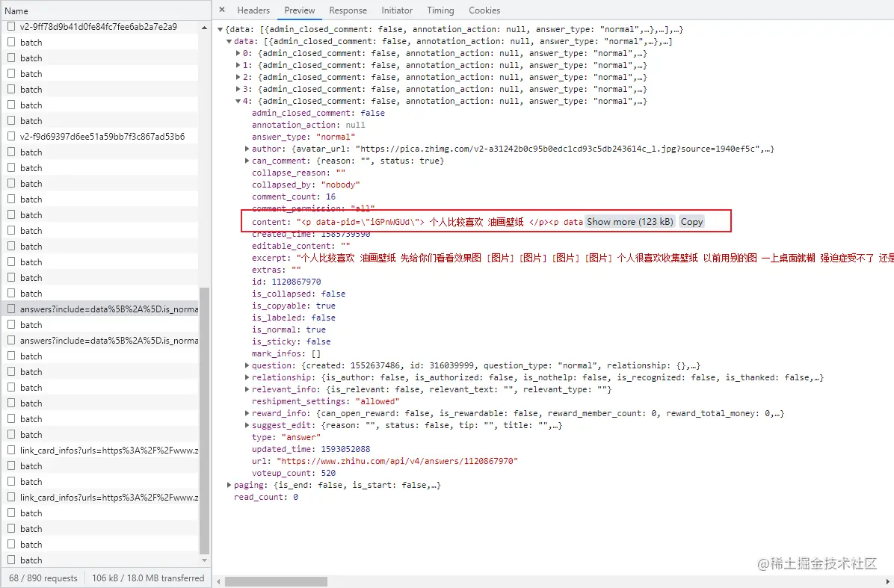Tick checkbox of first link_card_infos request
Image resolution: width=894 pixels, height=588 pixels.
tap(10, 450)
